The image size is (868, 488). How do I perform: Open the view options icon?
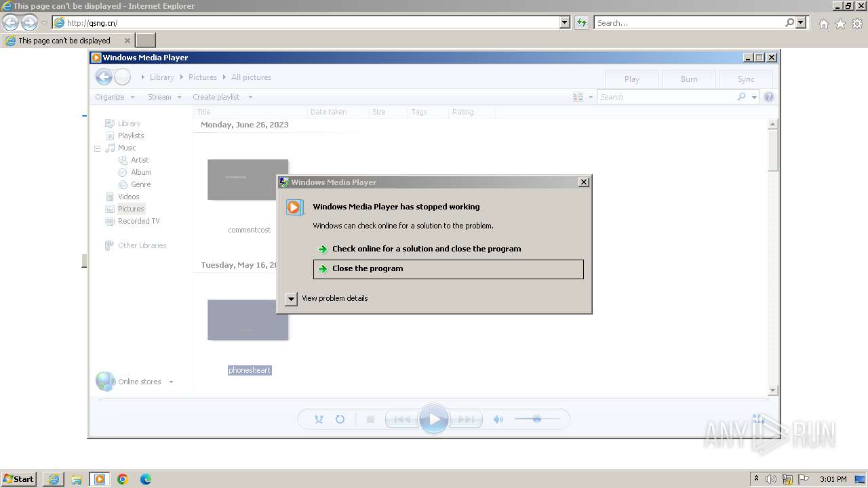tap(578, 97)
